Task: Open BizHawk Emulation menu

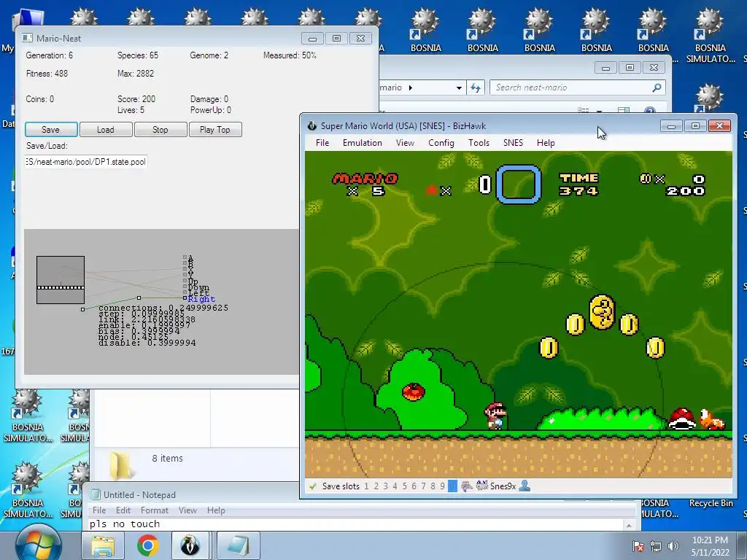Action: point(362,143)
